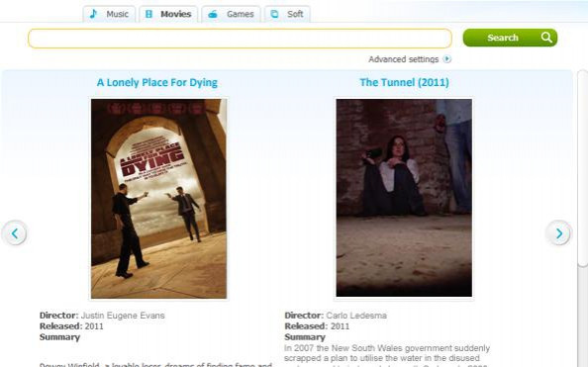Image resolution: width=588 pixels, height=367 pixels.
Task: Click director name Justin Eugene Evans
Action: click(x=123, y=316)
